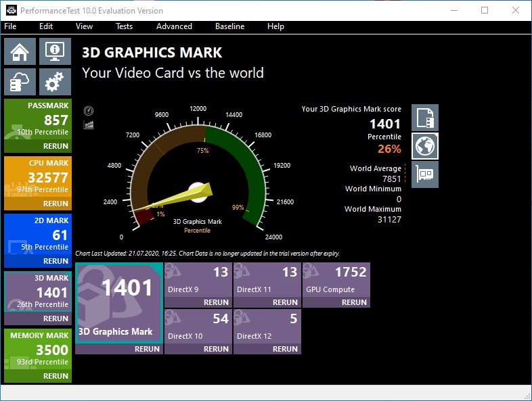Click the 3D GRAPHICS MARK heading

152,53
